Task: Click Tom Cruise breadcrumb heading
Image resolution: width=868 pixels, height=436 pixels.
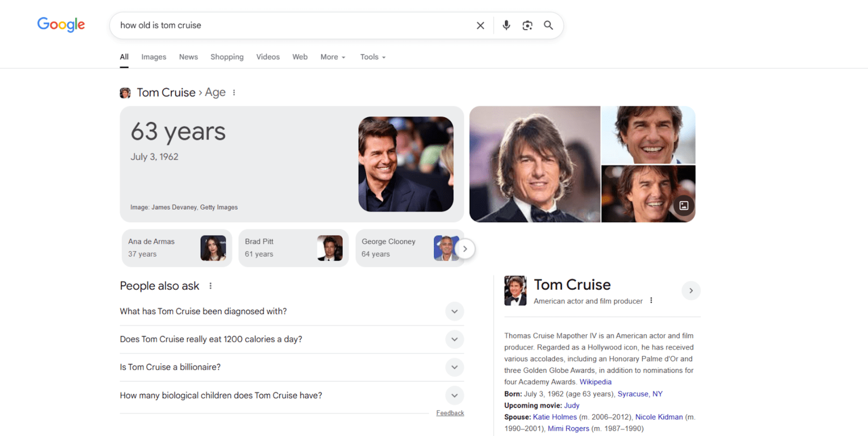Action: [166, 93]
